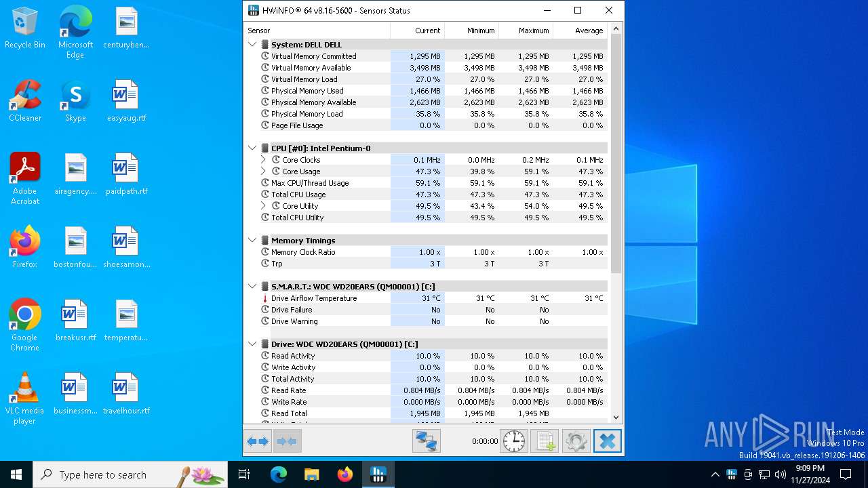Click Task View taskbar button
Screen dimensions: 868x488
pos(244,474)
